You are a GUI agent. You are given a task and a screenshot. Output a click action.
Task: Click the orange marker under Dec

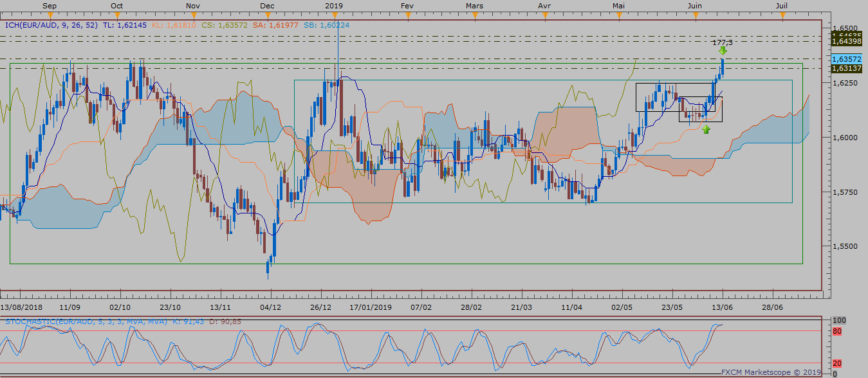point(268,14)
